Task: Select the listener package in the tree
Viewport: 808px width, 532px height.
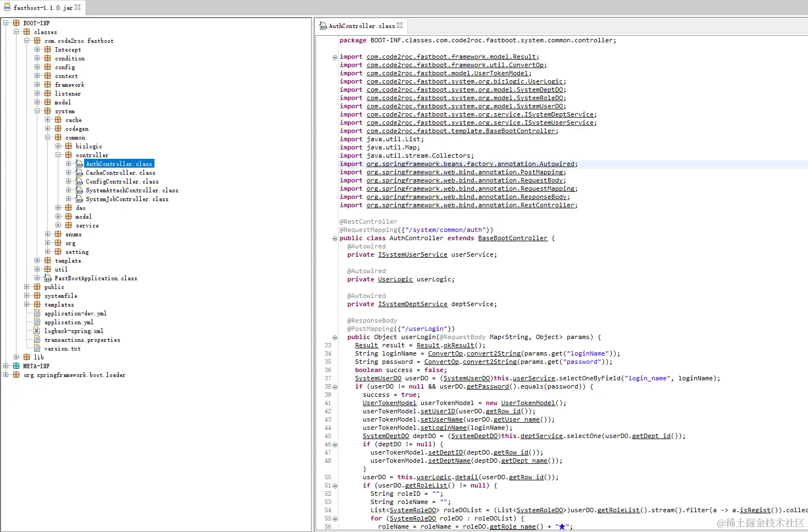Action: pyautogui.click(x=68, y=93)
